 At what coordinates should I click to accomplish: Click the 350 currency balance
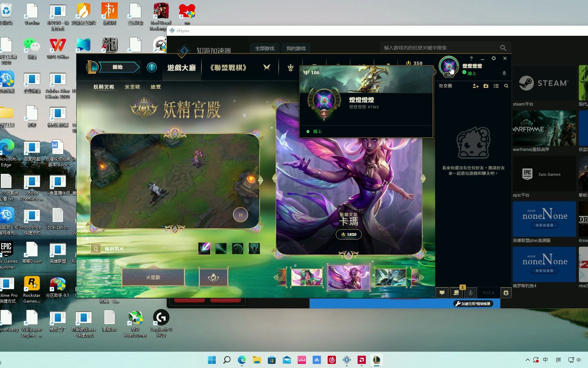pos(414,63)
